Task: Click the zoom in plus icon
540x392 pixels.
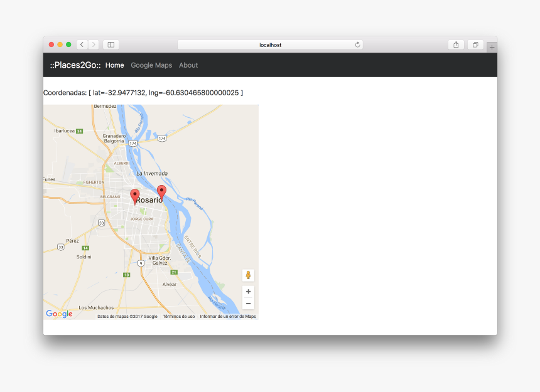Action: tap(248, 291)
